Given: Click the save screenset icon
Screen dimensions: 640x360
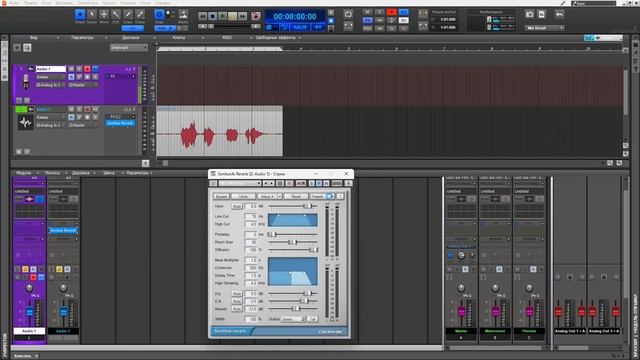Looking at the screenshot, I should [542, 15].
